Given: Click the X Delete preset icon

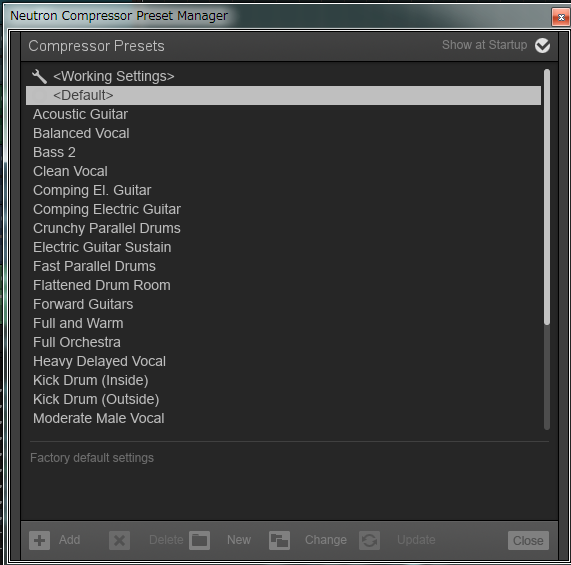Looking at the screenshot, I should point(119,540).
